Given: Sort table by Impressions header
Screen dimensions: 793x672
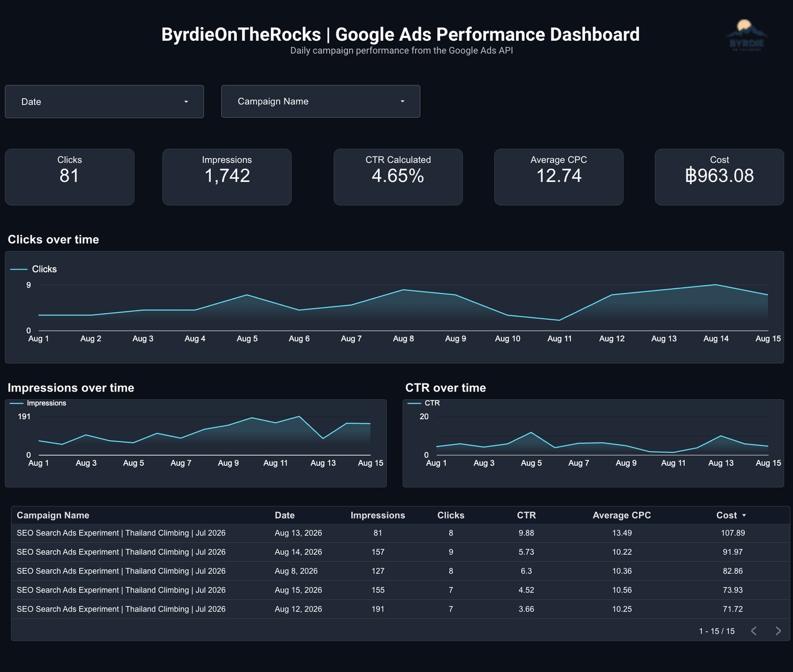Looking at the screenshot, I should click(x=378, y=515).
